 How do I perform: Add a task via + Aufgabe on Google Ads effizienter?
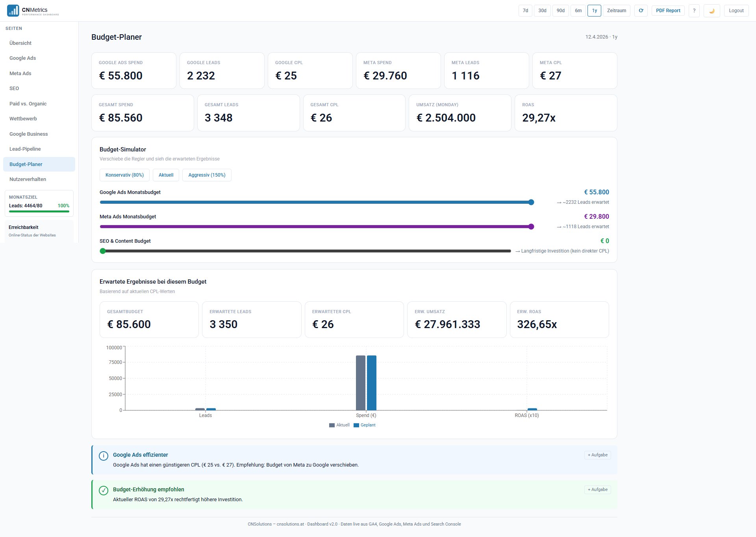[x=597, y=455]
